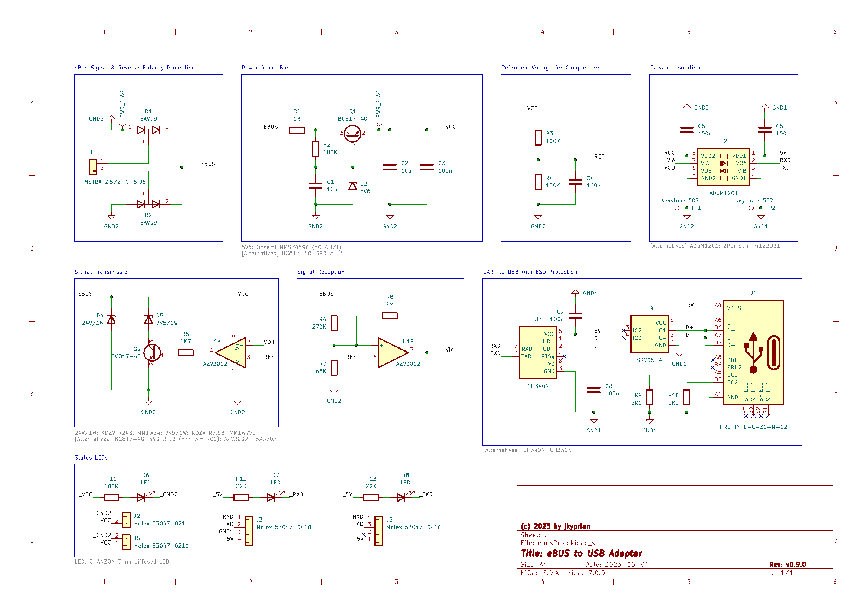Click the "(c) 2023 by jkyprian" text

(x=555, y=526)
